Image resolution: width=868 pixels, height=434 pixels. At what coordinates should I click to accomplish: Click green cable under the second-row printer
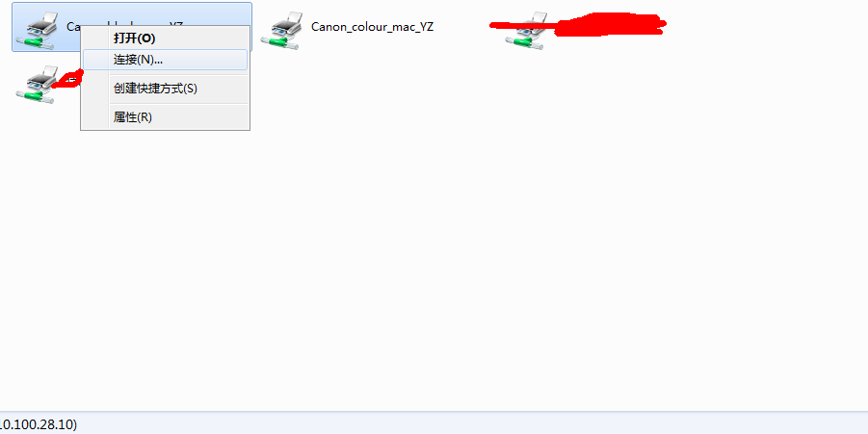pos(36,97)
